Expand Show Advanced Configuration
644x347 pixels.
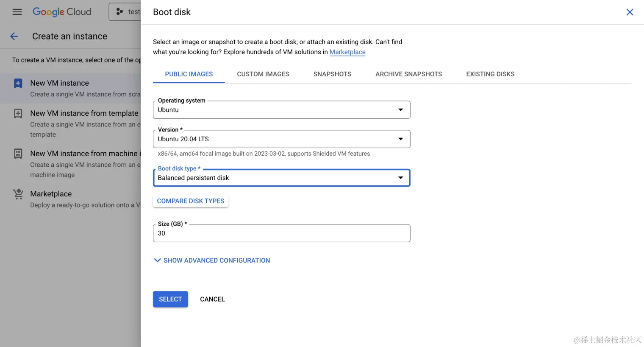point(212,260)
